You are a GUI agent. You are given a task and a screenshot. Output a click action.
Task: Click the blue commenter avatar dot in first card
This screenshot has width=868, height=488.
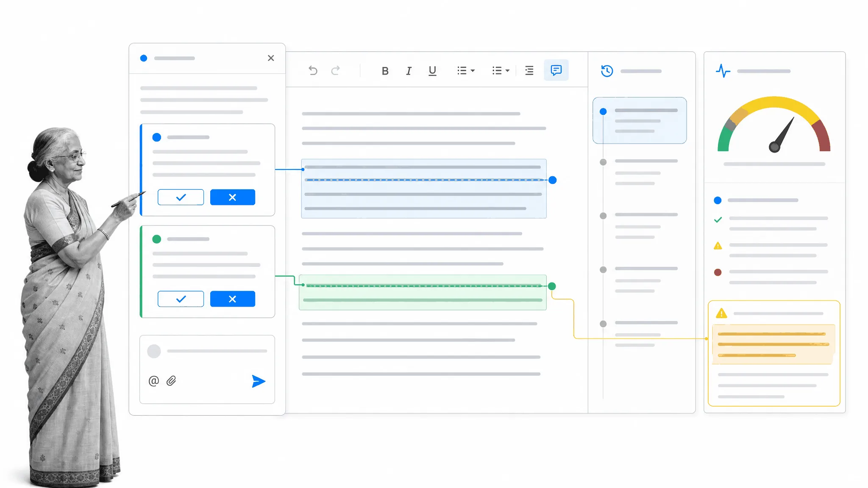pyautogui.click(x=157, y=137)
